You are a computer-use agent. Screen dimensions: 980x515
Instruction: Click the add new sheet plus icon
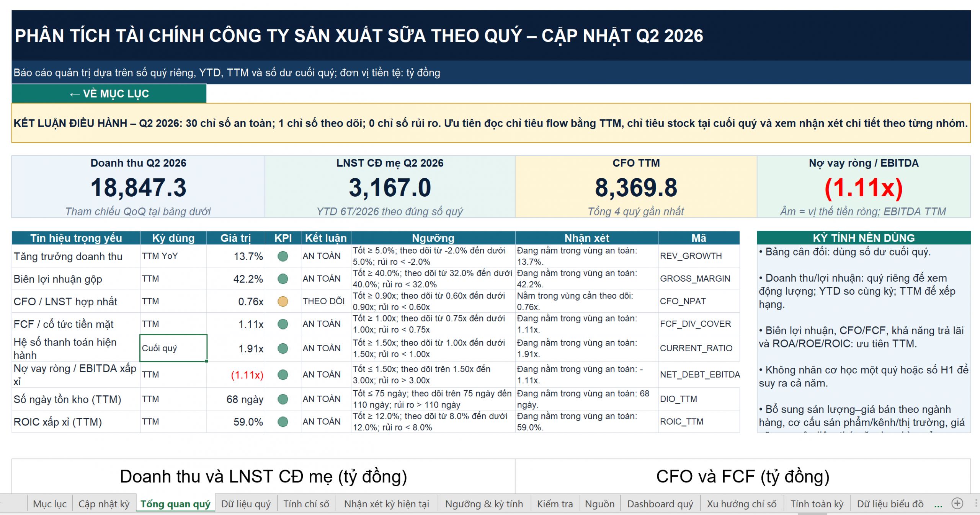[957, 504]
